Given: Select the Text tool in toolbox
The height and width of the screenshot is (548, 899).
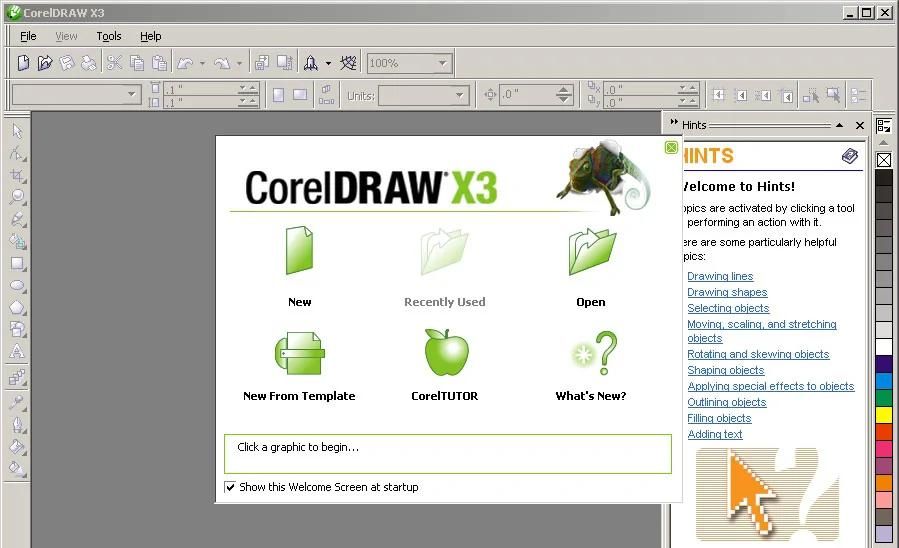Looking at the screenshot, I should click(x=17, y=351).
